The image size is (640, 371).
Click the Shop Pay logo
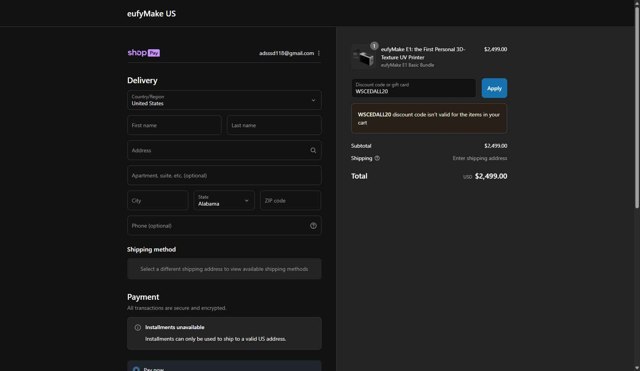coord(143,53)
